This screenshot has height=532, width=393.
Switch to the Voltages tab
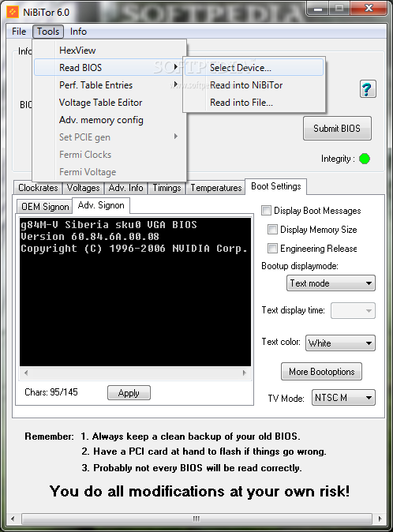click(x=84, y=188)
